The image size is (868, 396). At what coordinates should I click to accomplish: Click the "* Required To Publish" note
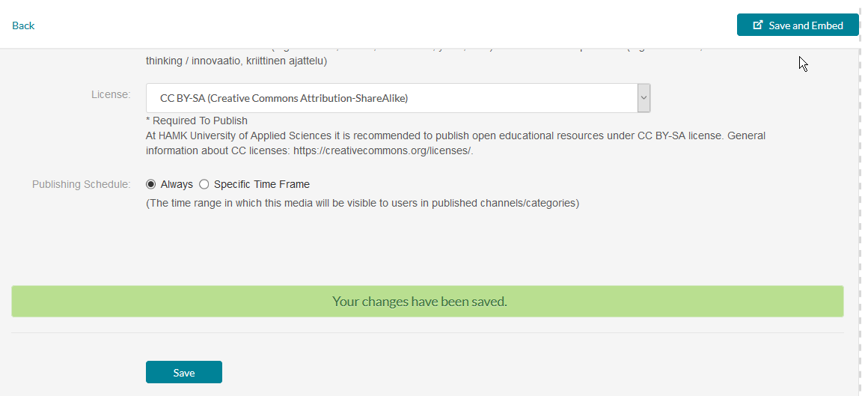[197, 121]
